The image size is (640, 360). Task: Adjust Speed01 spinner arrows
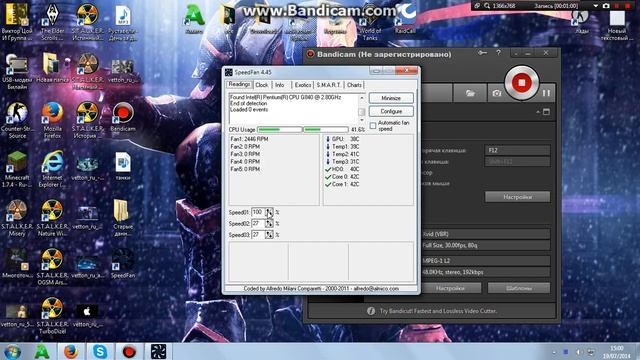pyautogui.click(x=269, y=212)
